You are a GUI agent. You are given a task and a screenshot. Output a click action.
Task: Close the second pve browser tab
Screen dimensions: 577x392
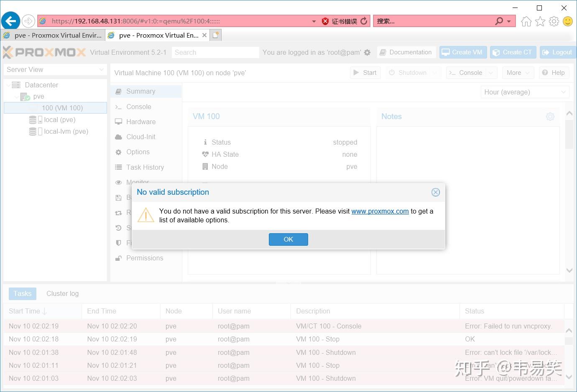(204, 36)
